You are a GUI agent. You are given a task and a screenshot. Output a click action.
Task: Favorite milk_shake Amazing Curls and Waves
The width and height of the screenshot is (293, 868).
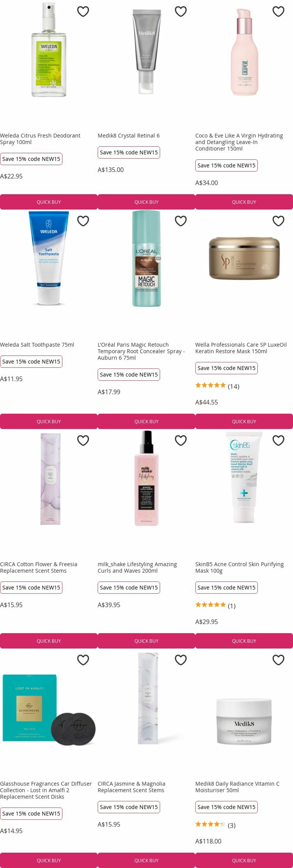[180, 440]
